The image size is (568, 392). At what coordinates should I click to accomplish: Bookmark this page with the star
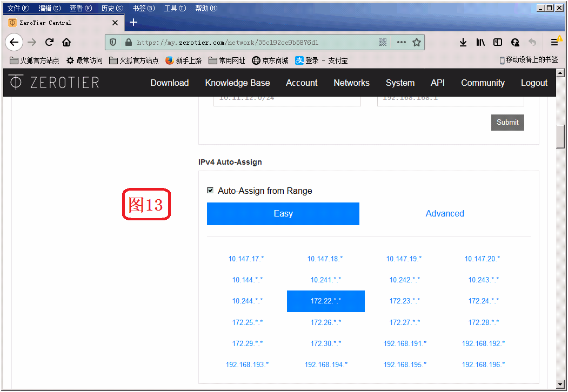tap(417, 42)
